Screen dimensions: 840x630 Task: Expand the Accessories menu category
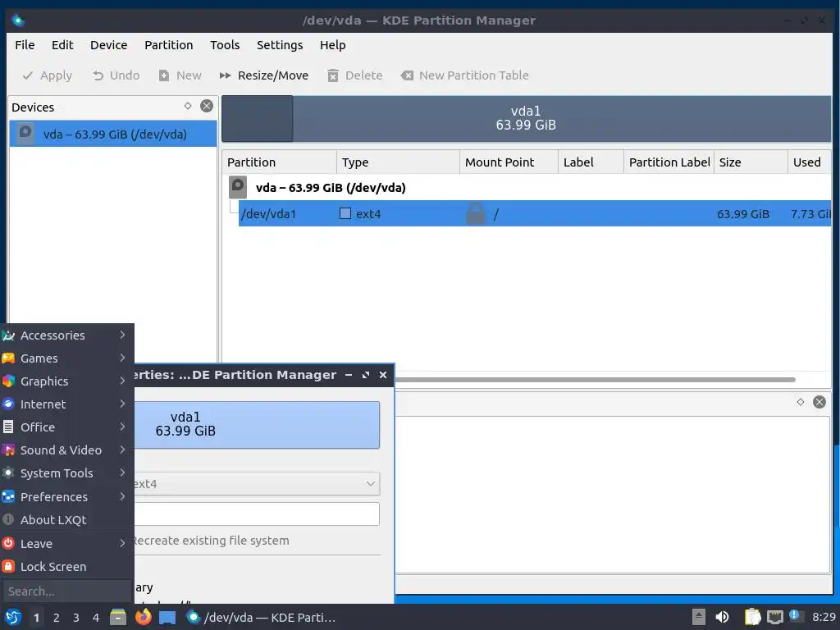coord(67,336)
